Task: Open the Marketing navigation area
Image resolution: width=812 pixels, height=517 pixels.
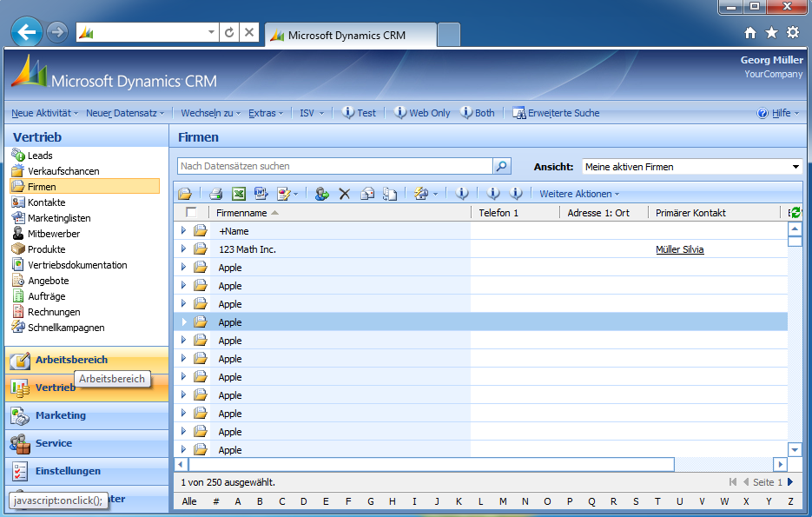Action: click(x=87, y=415)
